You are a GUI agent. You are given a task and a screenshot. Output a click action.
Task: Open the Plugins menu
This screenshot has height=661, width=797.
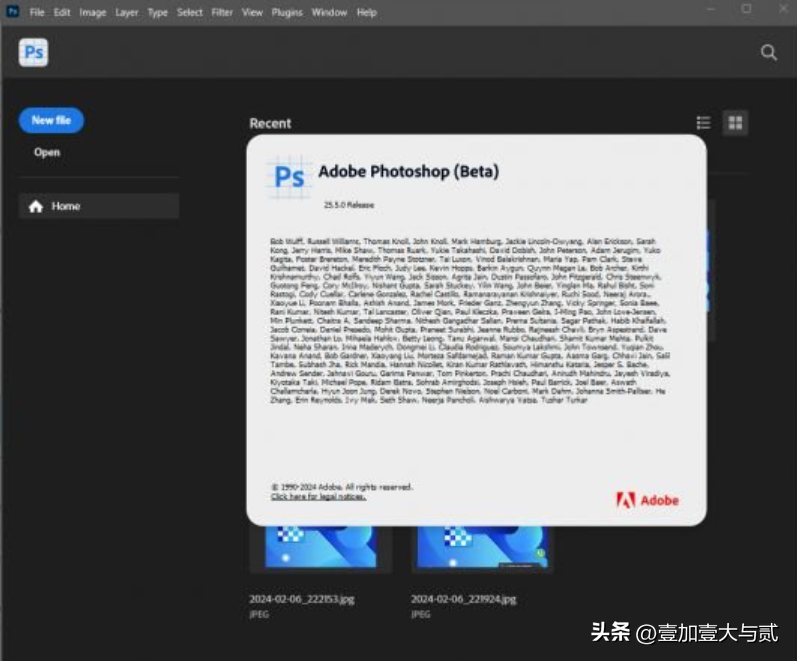pyautogui.click(x=287, y=12)
